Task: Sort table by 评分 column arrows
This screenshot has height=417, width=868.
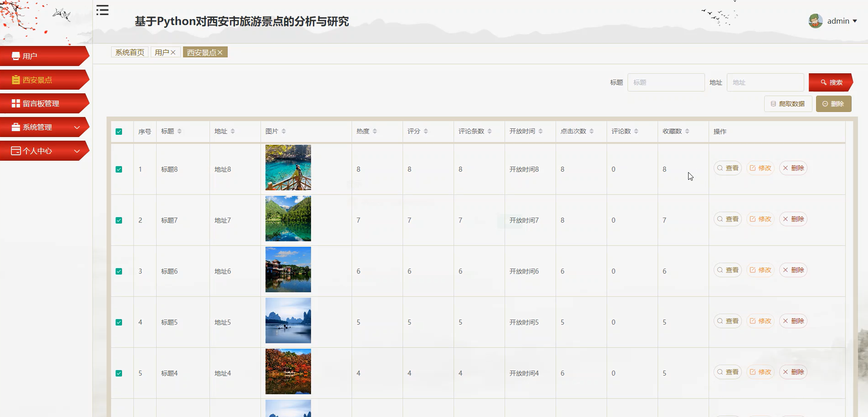Action: coord(426,131)
